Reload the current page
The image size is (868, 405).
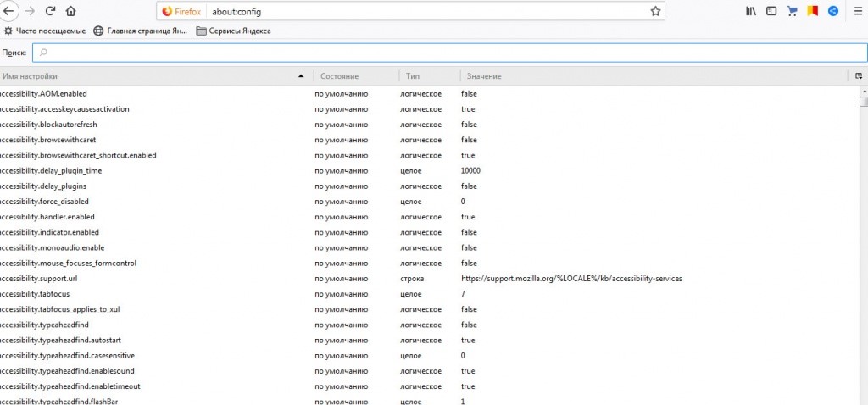51,12
